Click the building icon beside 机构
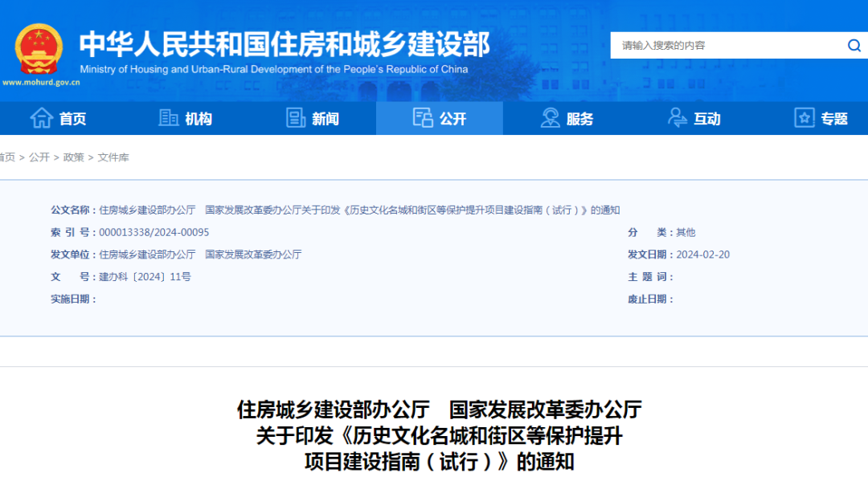This screenshot has height=485, width=868. (169, 118)
